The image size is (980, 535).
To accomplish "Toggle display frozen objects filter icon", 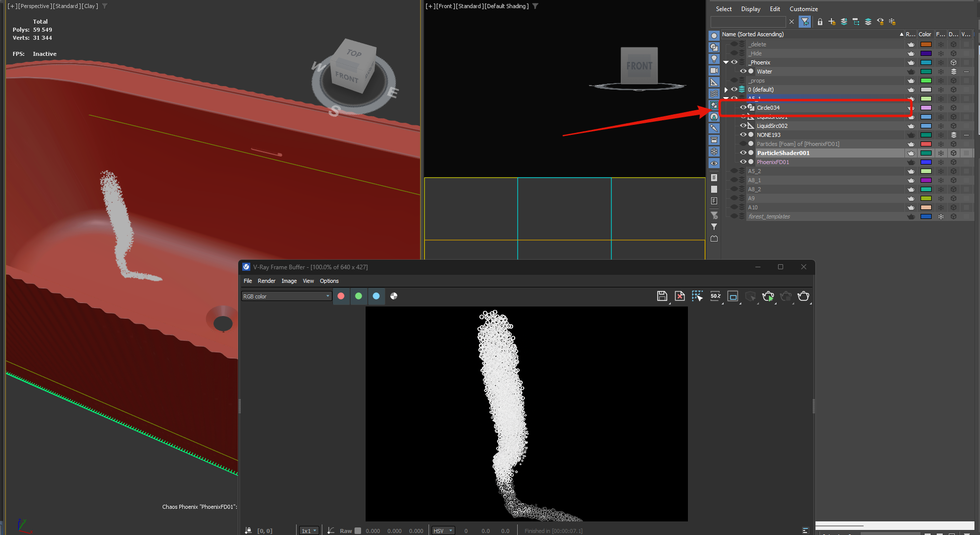I will coord(714,151).
